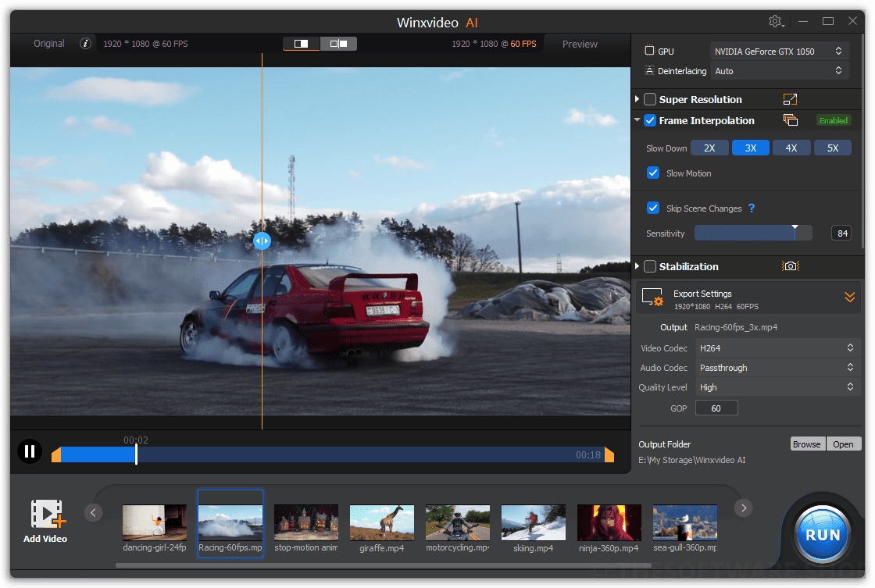Open the output folder
Screen dimensions: 875x588
click(843, 444)
